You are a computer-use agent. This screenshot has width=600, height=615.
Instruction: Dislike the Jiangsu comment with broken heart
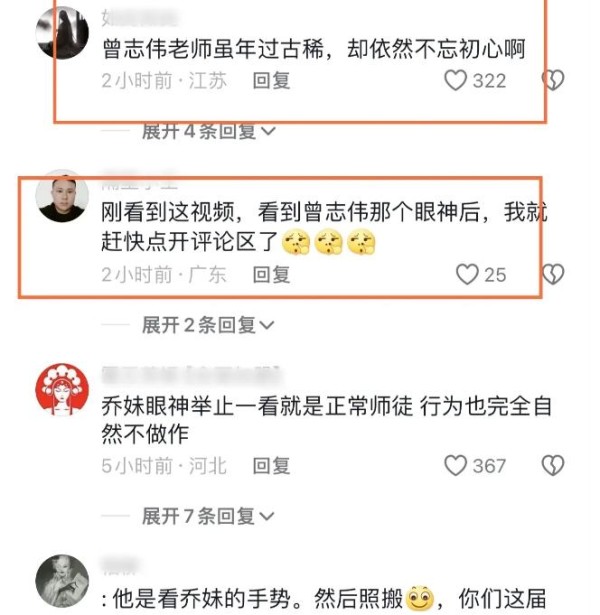pyautogui.click(x=553, y=80)
